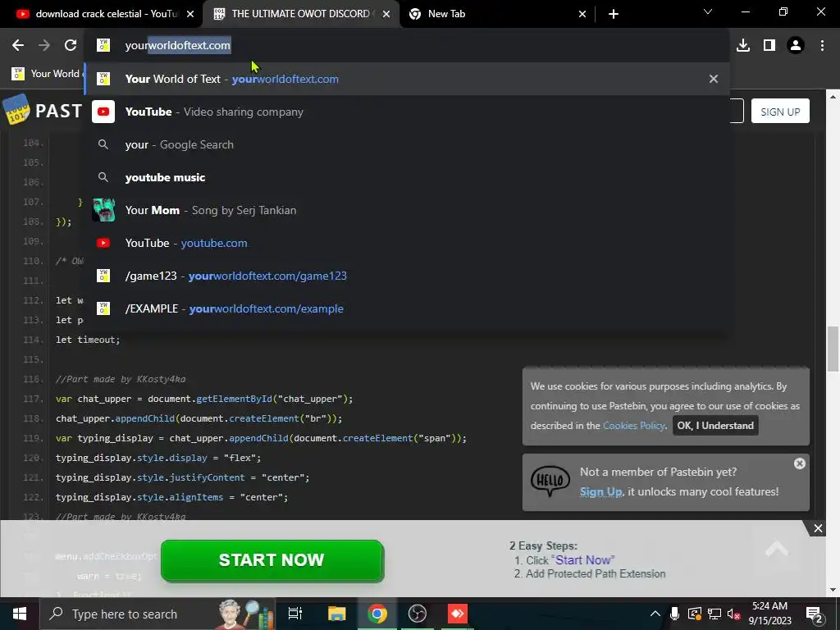Show hidden system tray icons
The height and width of the screenshot is (630, 840).
[655, 614]
